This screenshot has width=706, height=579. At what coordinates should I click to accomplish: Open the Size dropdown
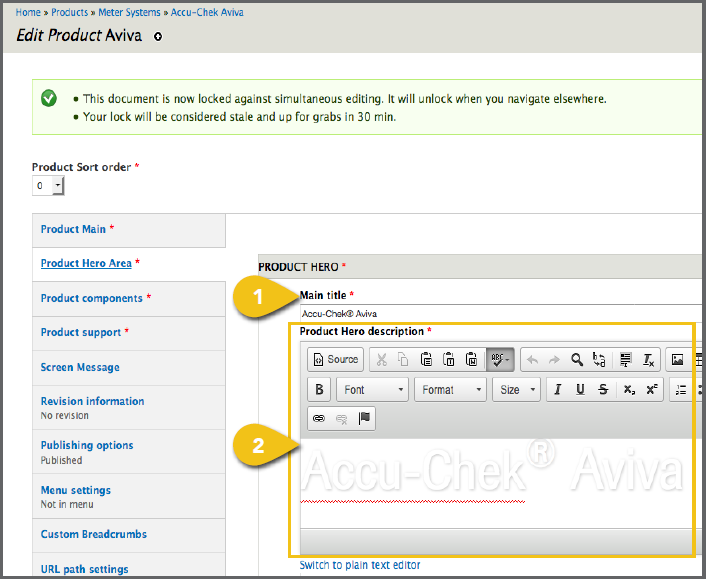[x=516, y=389]
